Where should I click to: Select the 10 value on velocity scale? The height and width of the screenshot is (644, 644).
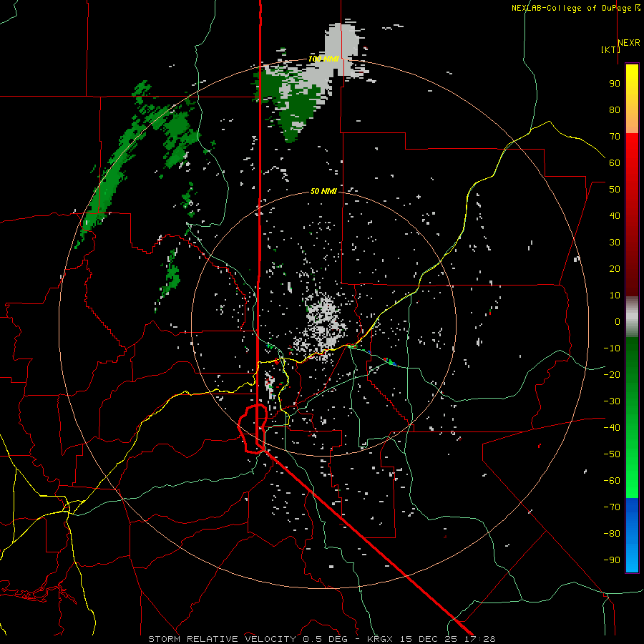[615, 296]
